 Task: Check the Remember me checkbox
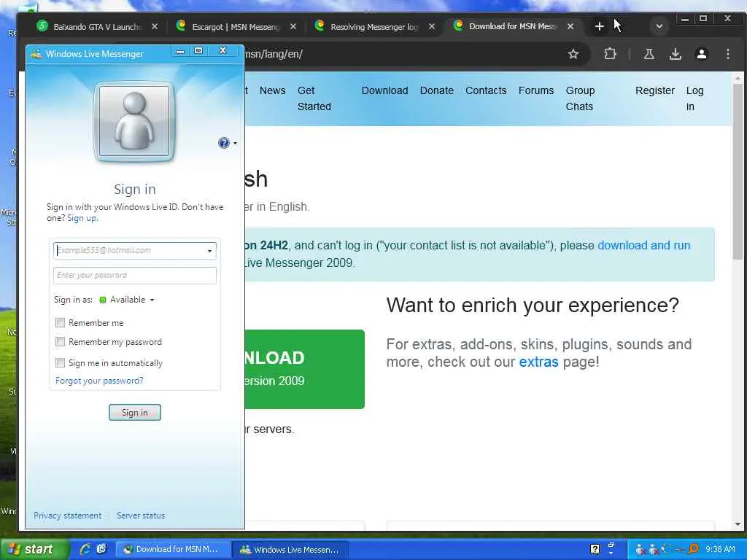(x=60, y=323)
